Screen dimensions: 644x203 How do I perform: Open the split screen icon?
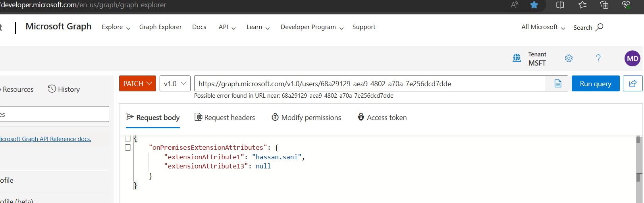560,5
